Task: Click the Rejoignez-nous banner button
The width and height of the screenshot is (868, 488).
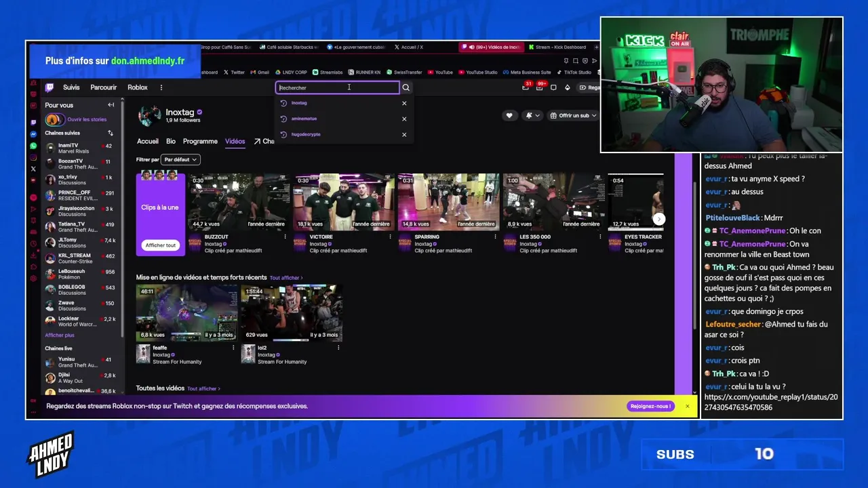Action: tap(651, 406)
